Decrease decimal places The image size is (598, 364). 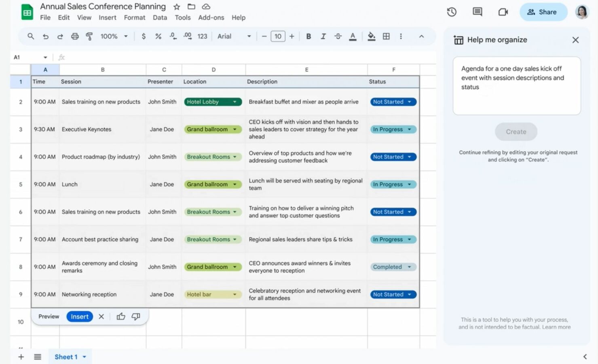coord(173,36)
